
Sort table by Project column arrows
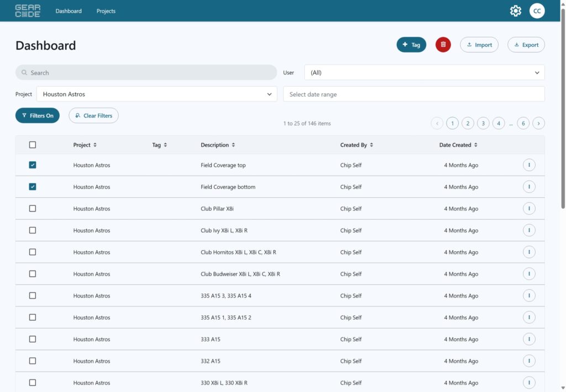point(95,145)
